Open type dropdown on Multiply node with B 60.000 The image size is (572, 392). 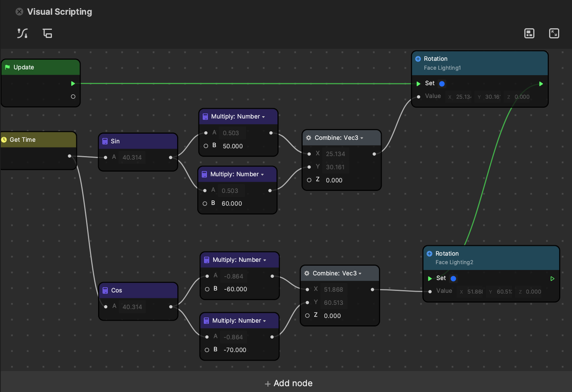coord(262,175)
